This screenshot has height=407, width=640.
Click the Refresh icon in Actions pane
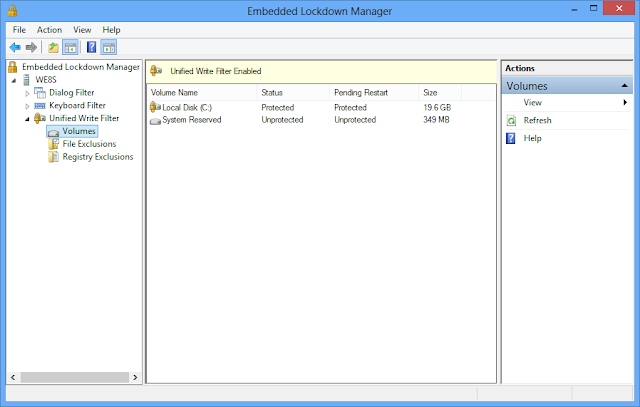tap(511, 120)
